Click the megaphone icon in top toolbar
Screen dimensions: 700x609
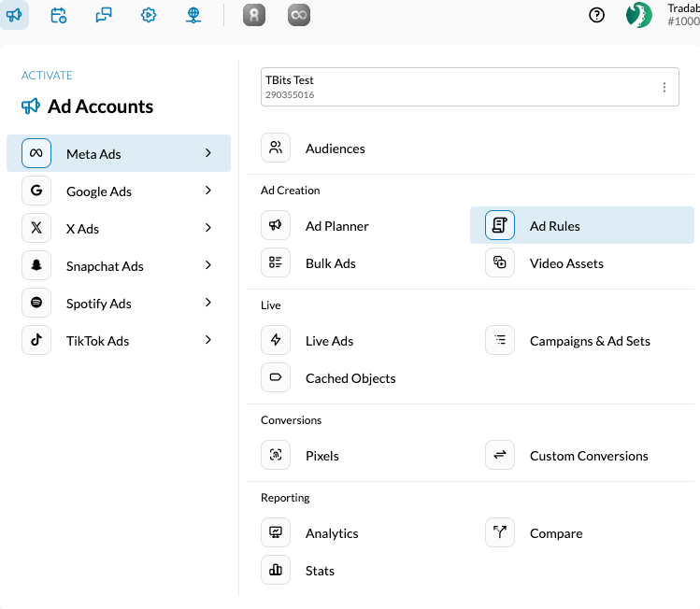[x=14, y=15]
